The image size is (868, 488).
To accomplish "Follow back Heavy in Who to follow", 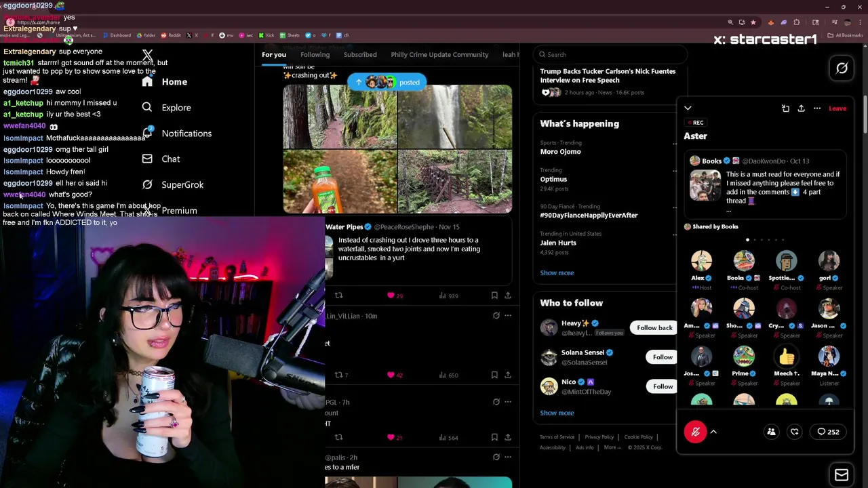I will [654, 328].
